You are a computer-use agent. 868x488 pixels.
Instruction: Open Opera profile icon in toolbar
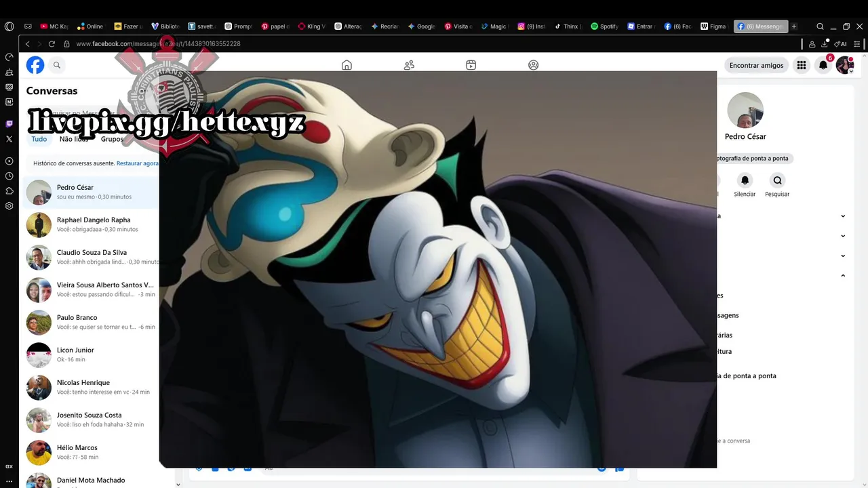click(x=812, y=43)
